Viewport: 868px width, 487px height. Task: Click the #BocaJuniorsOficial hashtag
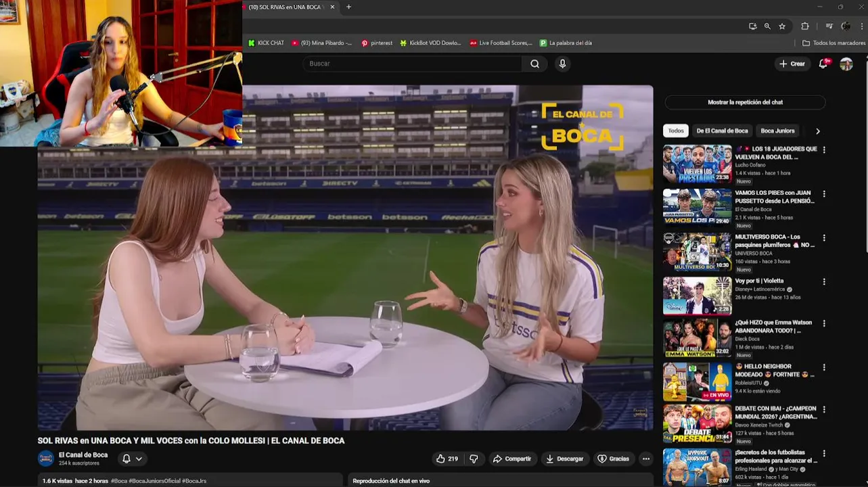click(x=154, y=481)
